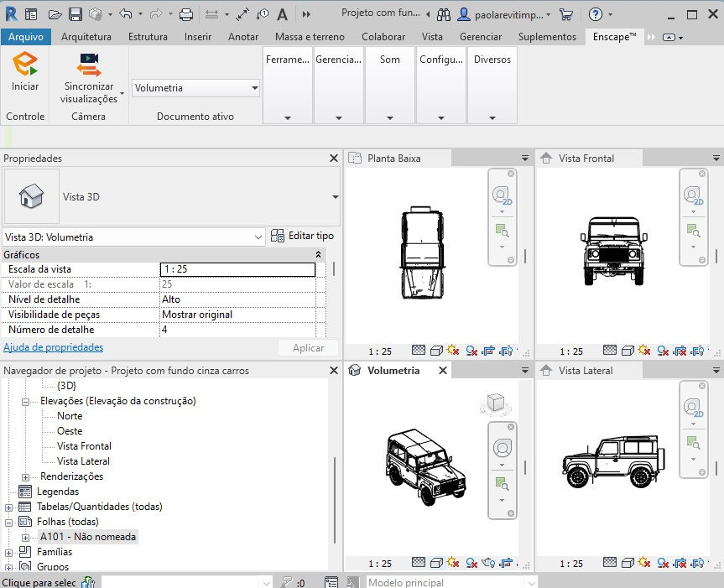The width and height of the screenshot is (724, 588).
Task: Open Help with the question mark icon
Action: point(595,15)
